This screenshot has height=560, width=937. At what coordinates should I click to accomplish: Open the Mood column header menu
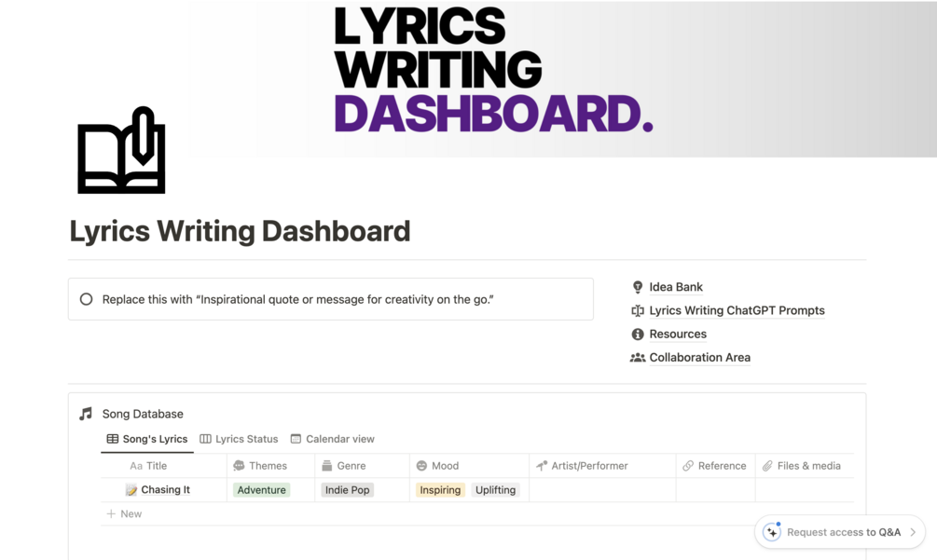coord(469,466)
